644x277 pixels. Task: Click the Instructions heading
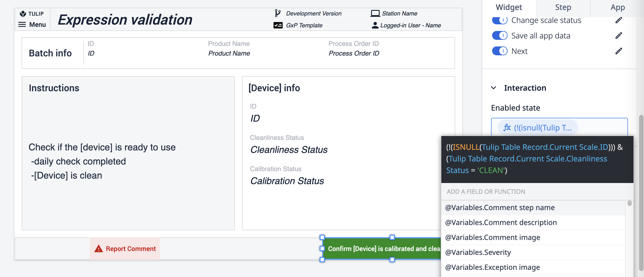pos(54,88)
